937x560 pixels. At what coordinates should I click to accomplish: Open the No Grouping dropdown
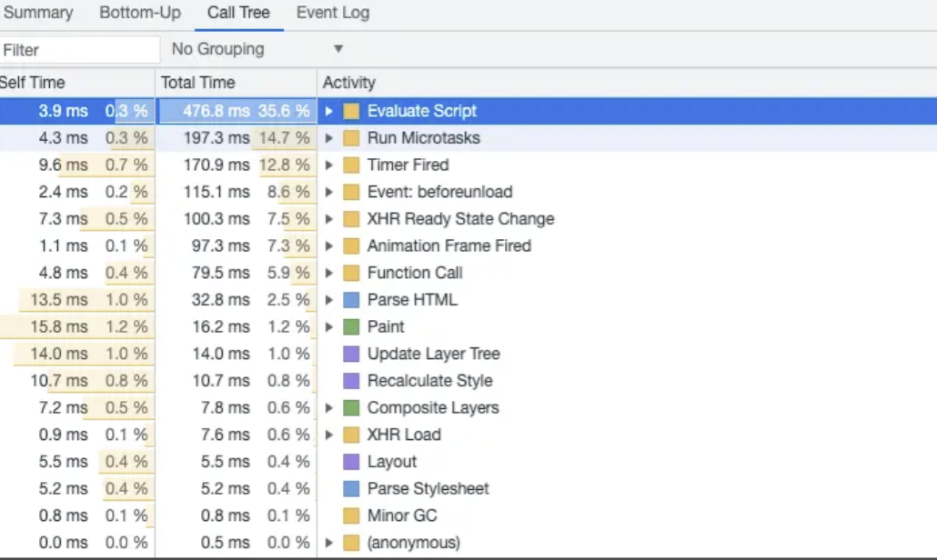point(257,49)
